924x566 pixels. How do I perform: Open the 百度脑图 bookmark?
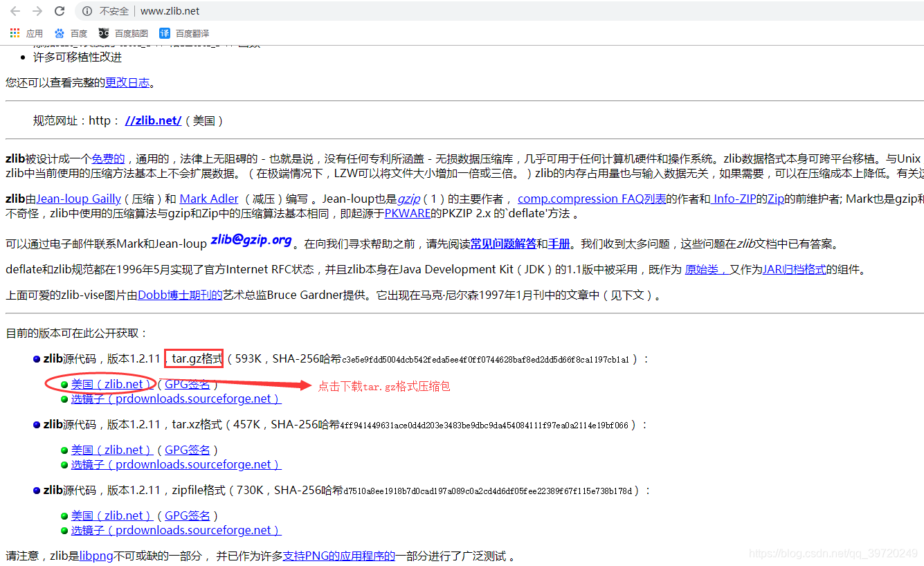123,33
